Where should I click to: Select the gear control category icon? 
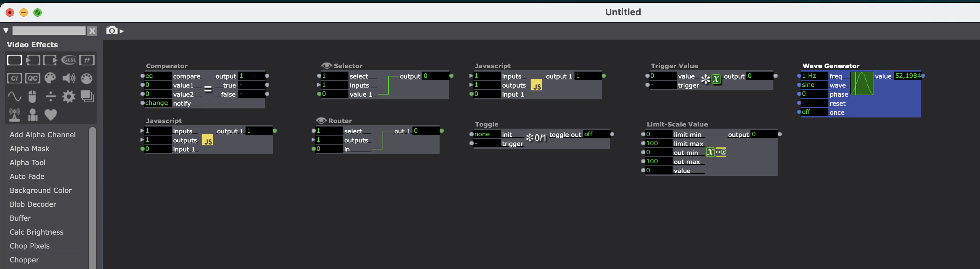tap(69, 97)
